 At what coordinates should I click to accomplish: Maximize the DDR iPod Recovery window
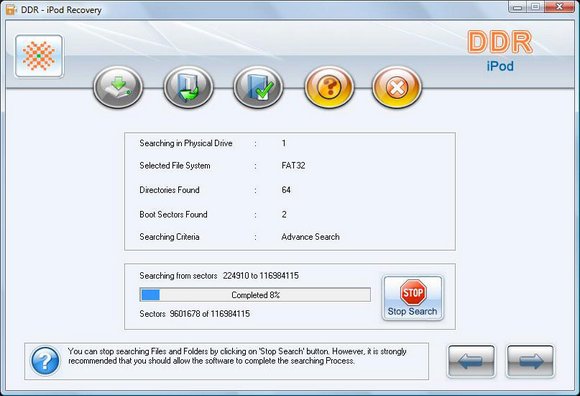(x=535, y=7)
